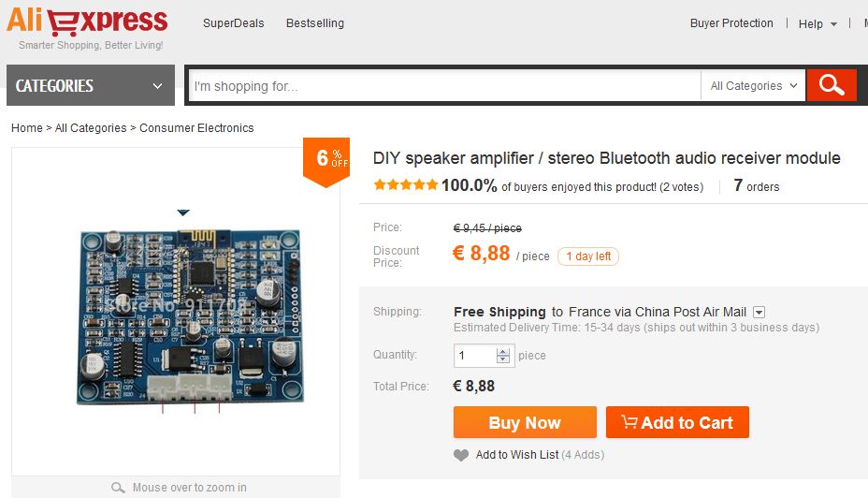868x498 pixels.
Task: Open the Bestselling tab
Action: (x=315, y=23)
